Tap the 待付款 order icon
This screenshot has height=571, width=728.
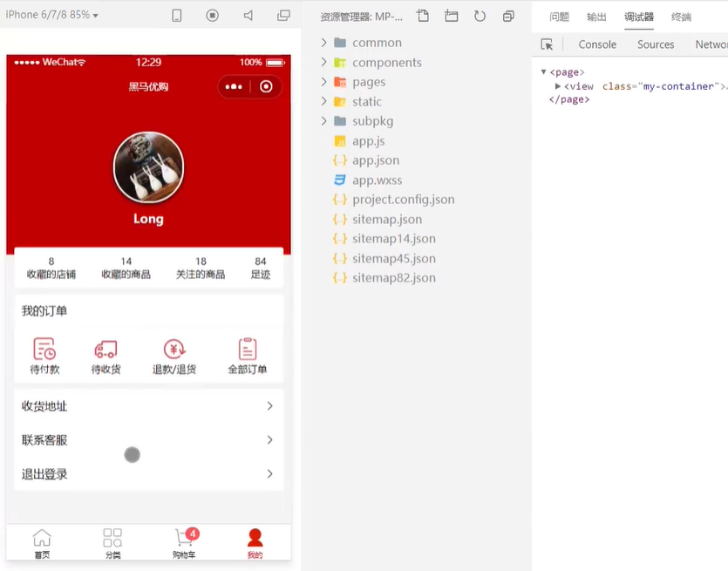tap(44, 349)
